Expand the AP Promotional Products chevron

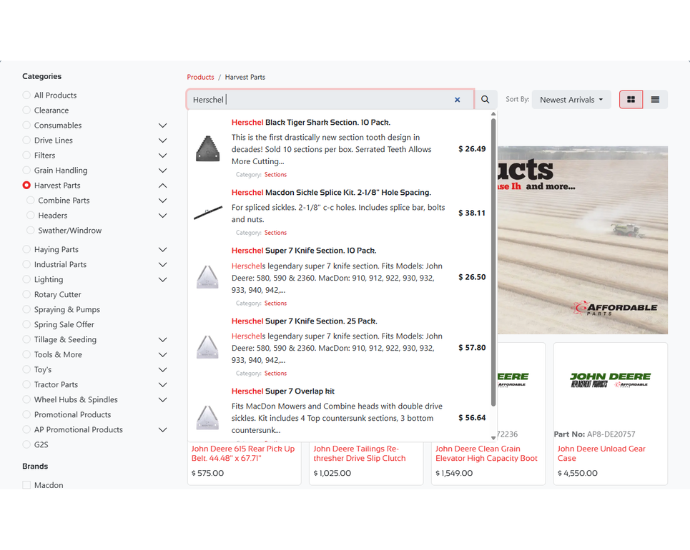click(x=163, y=429)
